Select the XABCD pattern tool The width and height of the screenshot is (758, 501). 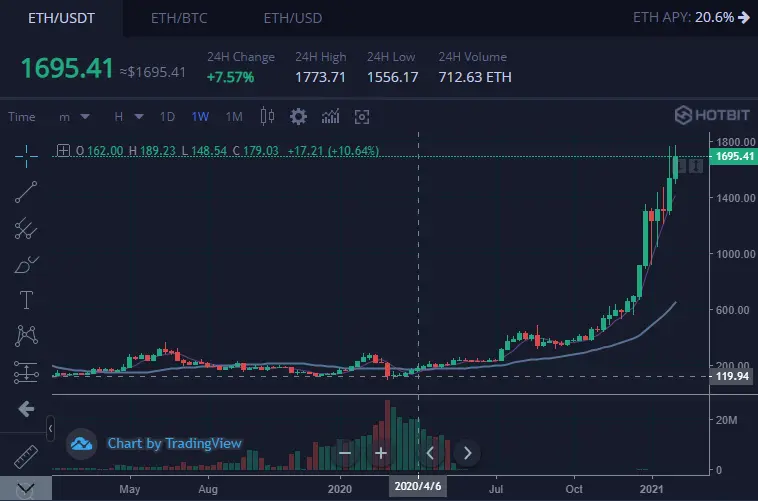26,336
